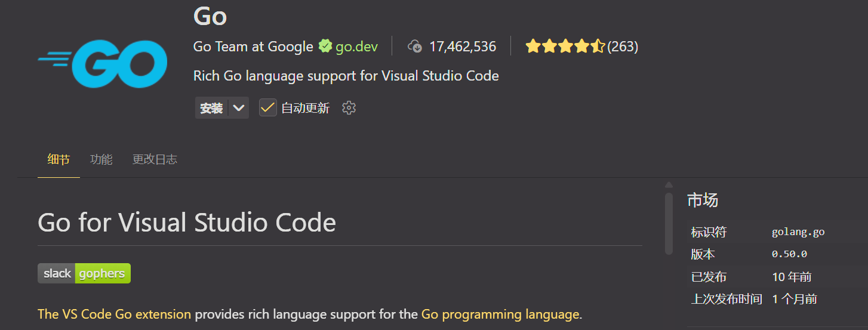Click the green verified publisher badge

(325, 47)
